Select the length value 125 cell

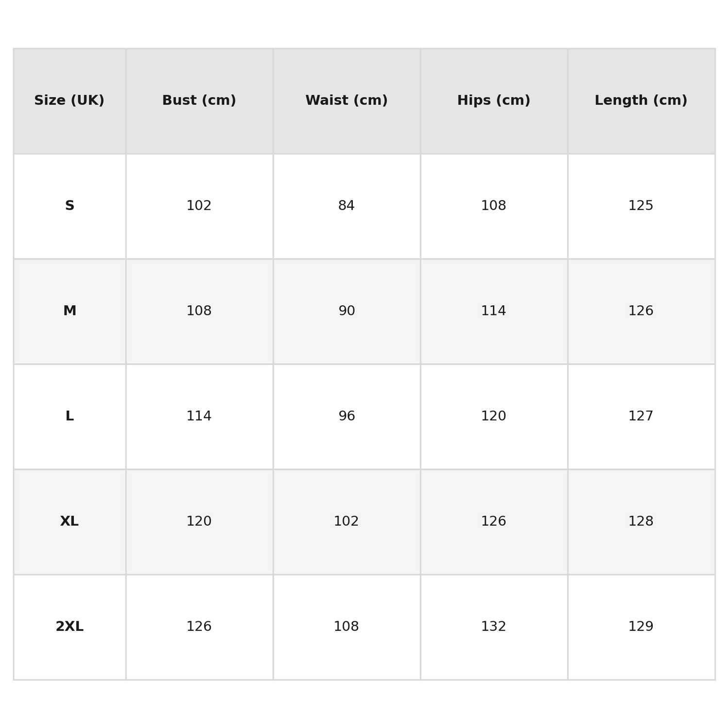[x=641, y=206]
